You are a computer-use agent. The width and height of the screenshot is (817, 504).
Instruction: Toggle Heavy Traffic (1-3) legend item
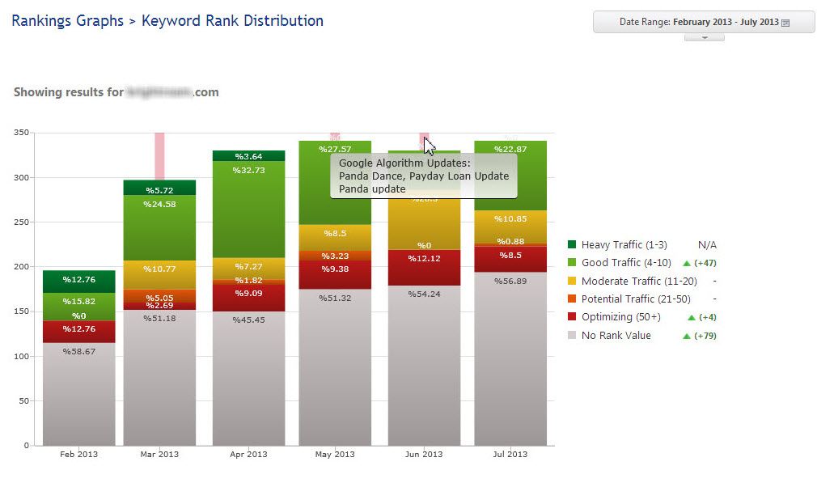coord(624,244)
